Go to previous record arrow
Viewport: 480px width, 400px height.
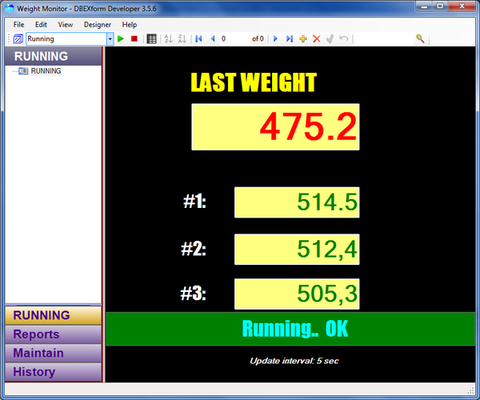pyautogui.click(x=213, y=39)
